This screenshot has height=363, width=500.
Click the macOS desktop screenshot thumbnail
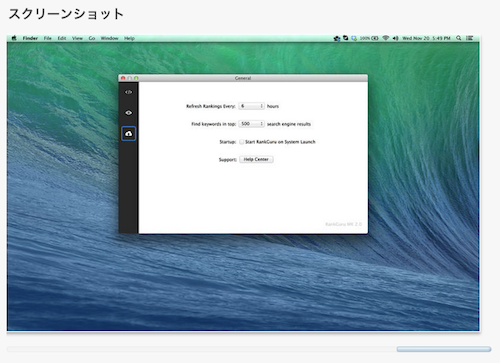[243, 183]
